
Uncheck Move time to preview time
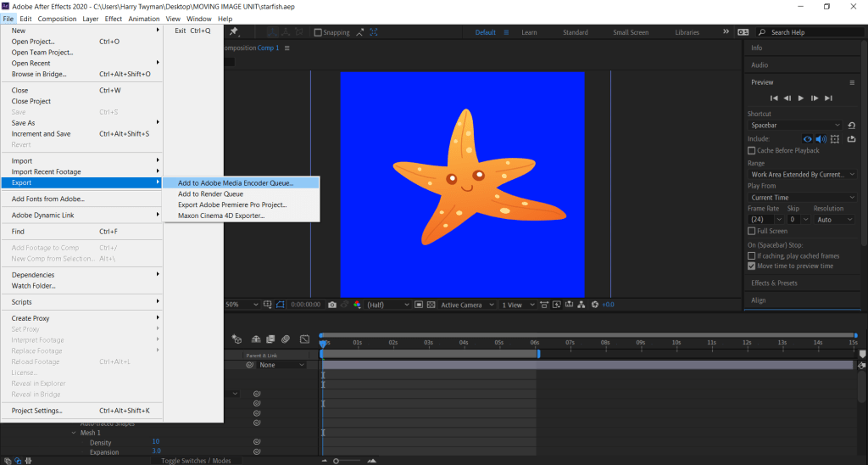pyautogui.click(x=752, y=266)
